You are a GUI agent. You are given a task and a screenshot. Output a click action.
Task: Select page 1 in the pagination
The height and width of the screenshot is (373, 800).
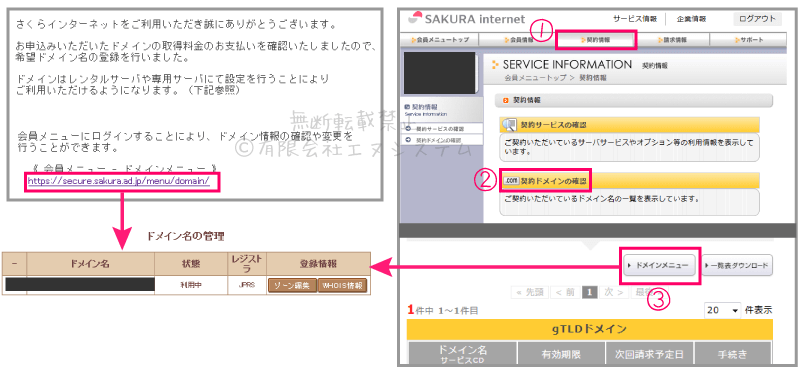click(590, 292)
